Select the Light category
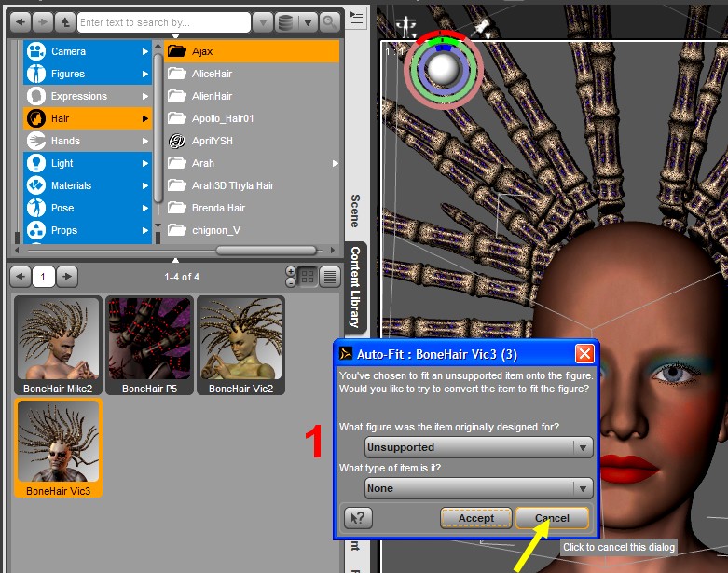Viewport: 728px width, 573px height. click(x=88, y=163)
